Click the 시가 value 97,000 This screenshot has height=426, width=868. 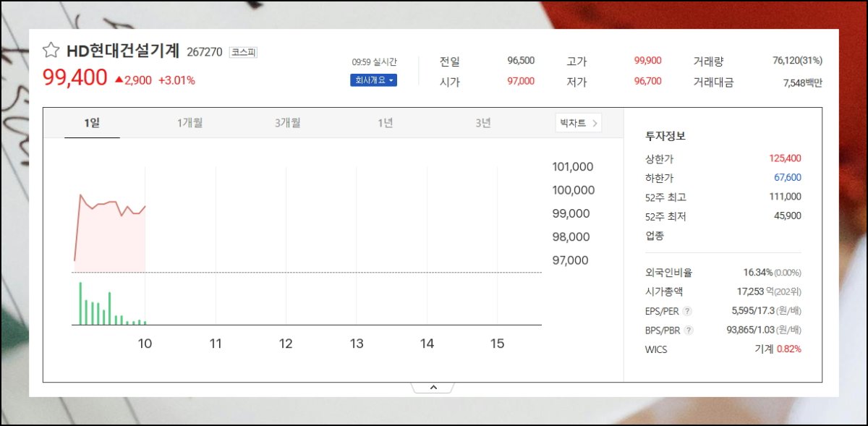click(x=521, y=81)
